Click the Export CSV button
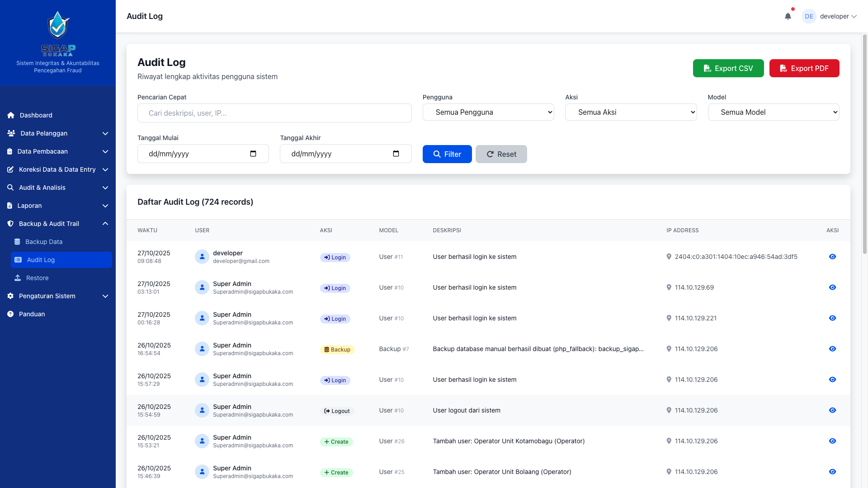The height and width of the screenshot is (488, 868). pyautogui.click(x=728, y=68)
